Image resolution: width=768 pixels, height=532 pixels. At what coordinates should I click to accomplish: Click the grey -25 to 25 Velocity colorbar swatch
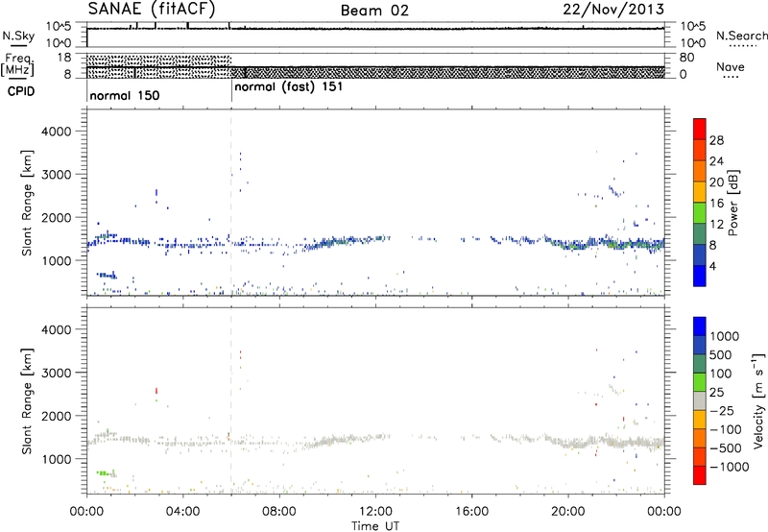click(700, 400)
